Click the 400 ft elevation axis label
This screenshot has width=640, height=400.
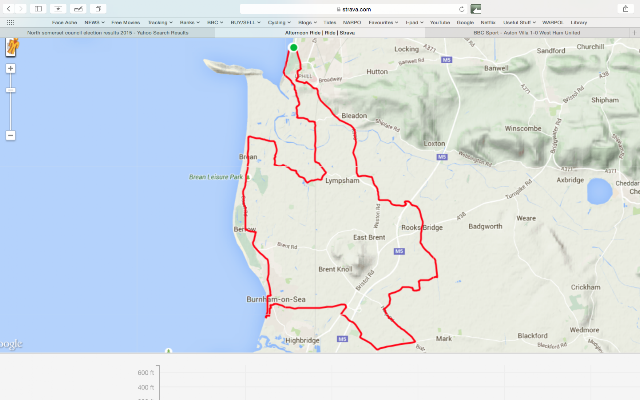[146, 387]
